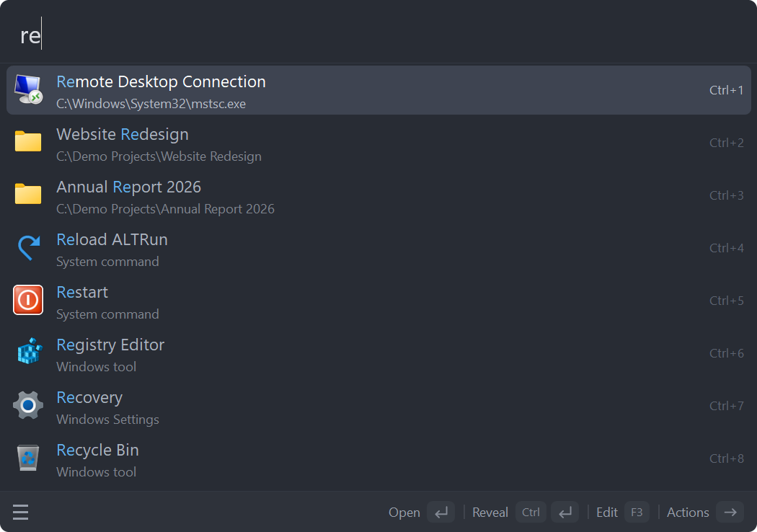This screenshot has width=757, height=532.
Task: Select the Website Redesign result title
Action: [x=122, y=134]
